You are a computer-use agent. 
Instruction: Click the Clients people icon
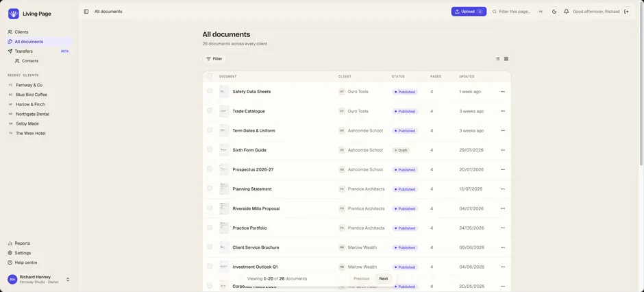point(10,32)
